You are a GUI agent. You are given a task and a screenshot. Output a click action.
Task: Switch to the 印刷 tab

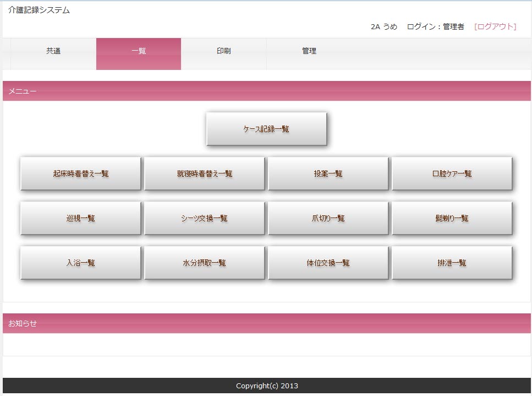point(223,51)
